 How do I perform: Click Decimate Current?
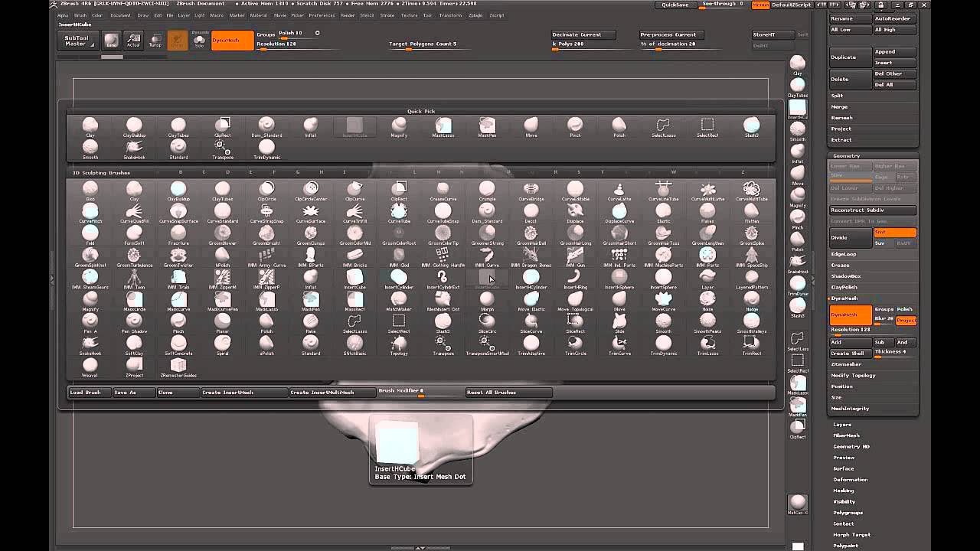coord(583,34)
